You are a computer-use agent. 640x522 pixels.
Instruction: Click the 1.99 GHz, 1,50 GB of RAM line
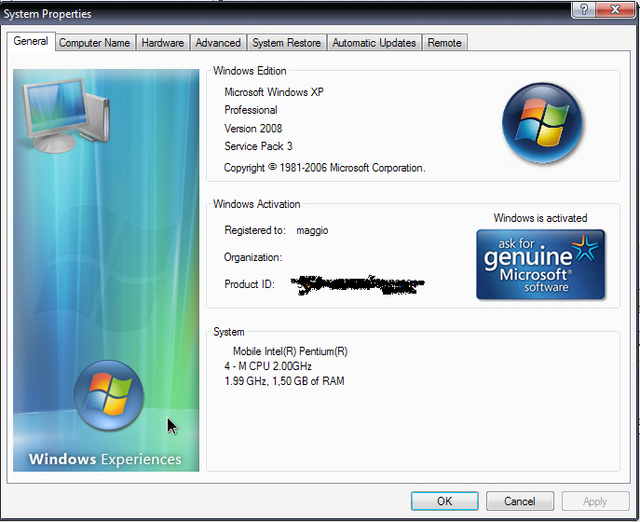click(284, 381)
